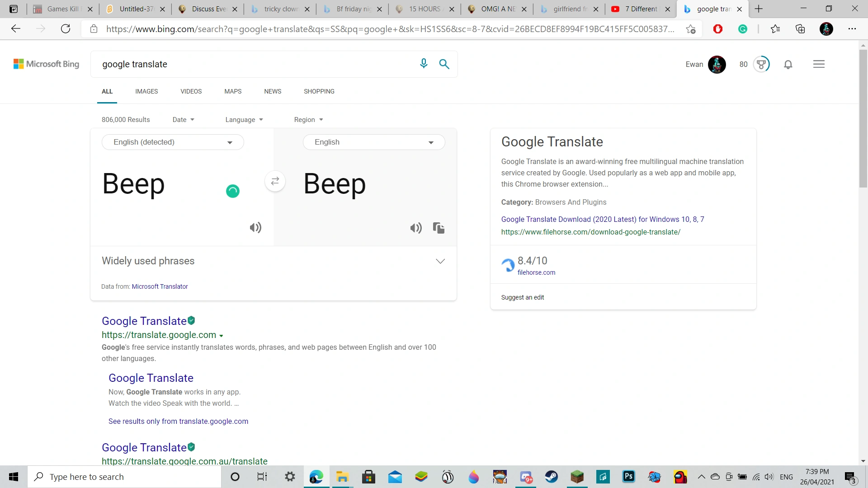Open the Date filter dropdown

click(x=183, y=119)
